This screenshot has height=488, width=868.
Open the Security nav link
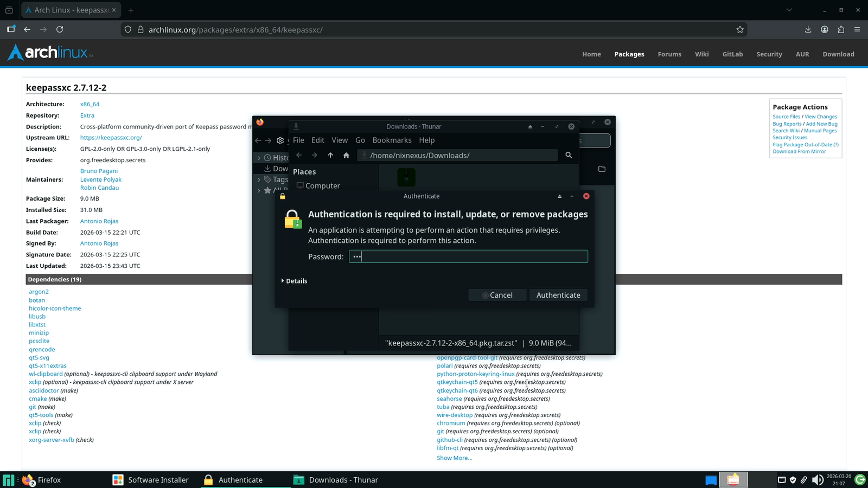coord(769,54)
